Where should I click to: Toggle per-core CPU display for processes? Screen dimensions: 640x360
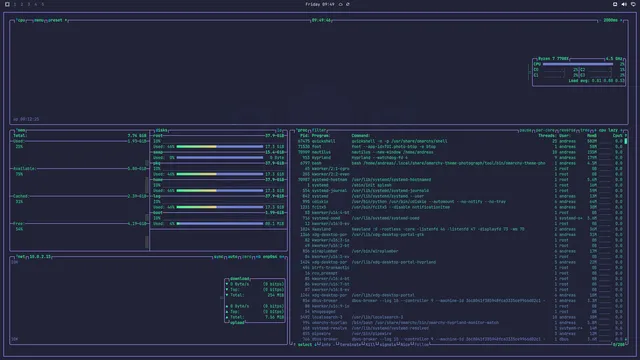pos(545,130)
